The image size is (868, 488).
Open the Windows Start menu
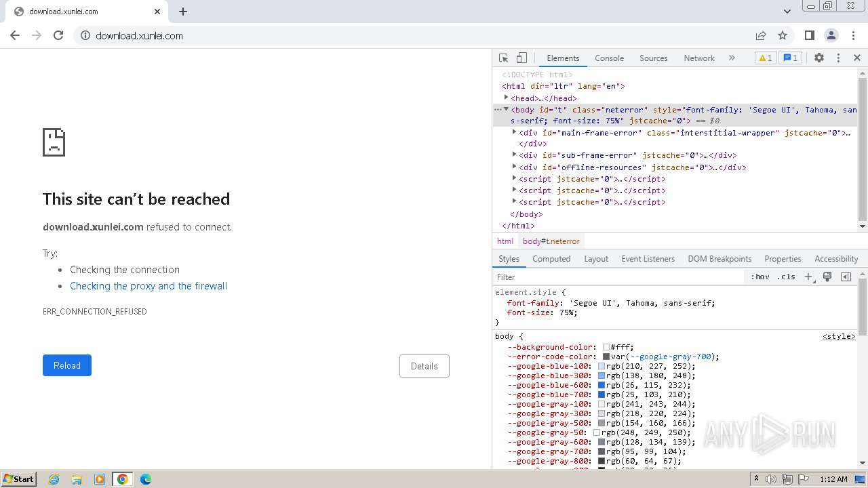(18, 479)
